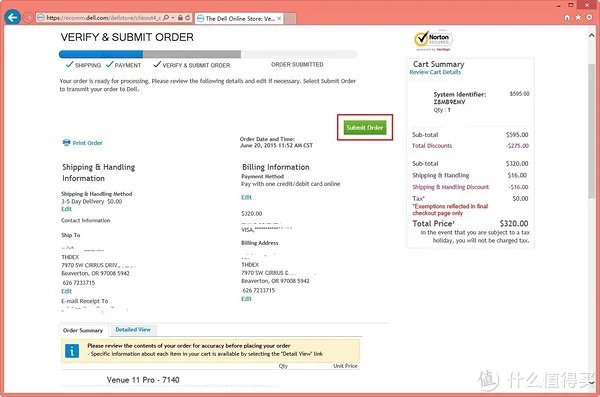Switch to the Detailed View tab
The height and width of the screenshot is (397, 600).
click(x=133, y=329)
